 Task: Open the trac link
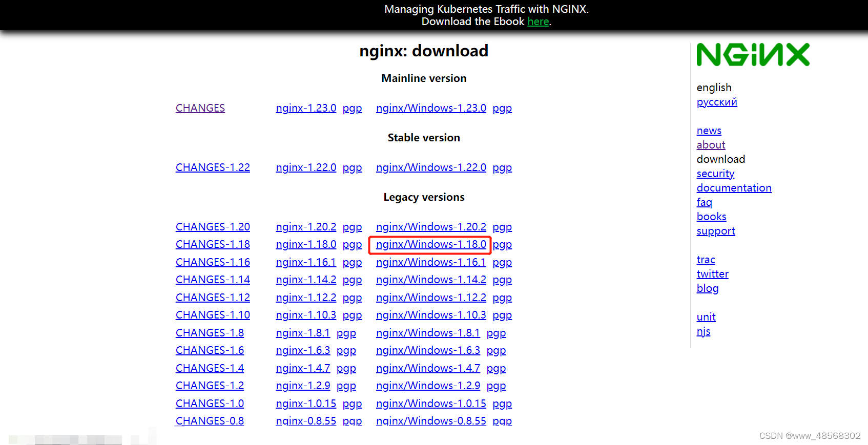coord(706,260)
